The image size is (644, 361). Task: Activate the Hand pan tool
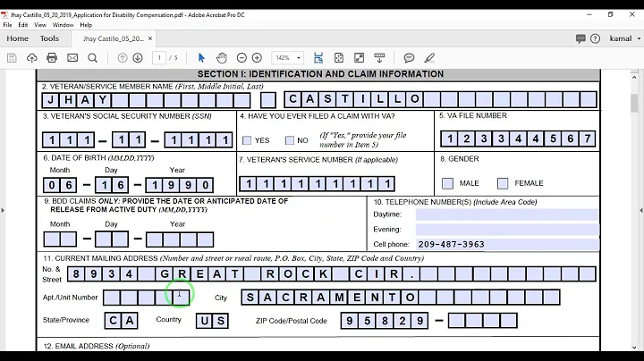click(222, 58)
